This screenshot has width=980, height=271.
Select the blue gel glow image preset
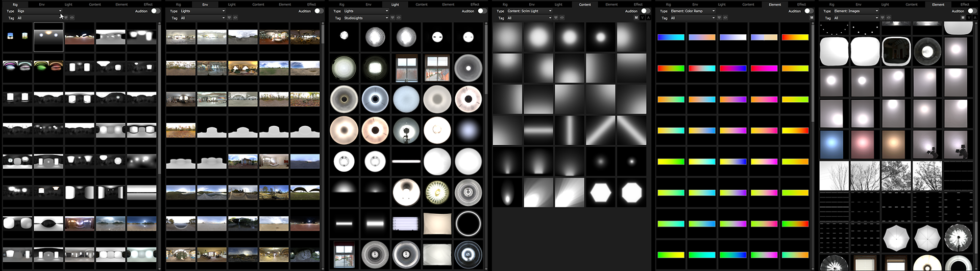point(832,144)
